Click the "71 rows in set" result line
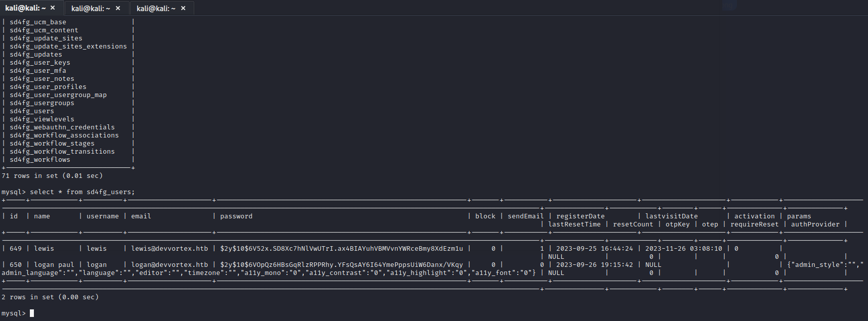The height and width of the screenshot is (321, 868). (x=52, y=176)
